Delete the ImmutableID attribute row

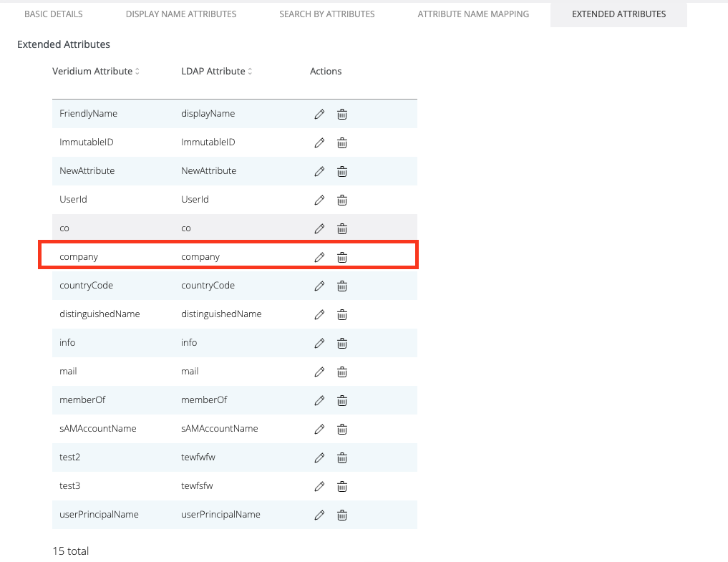pos(342,142)
